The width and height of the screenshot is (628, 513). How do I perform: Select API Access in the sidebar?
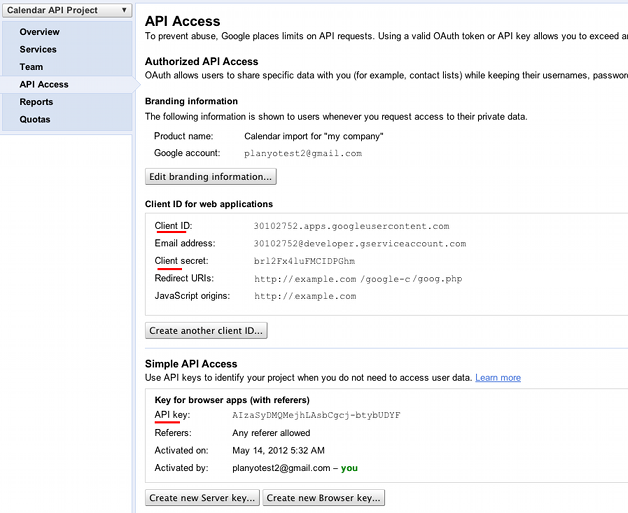[44, 84]
